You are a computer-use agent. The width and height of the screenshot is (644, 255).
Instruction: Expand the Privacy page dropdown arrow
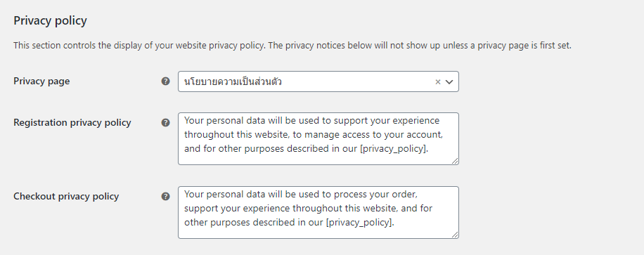(x=449, y=81)
